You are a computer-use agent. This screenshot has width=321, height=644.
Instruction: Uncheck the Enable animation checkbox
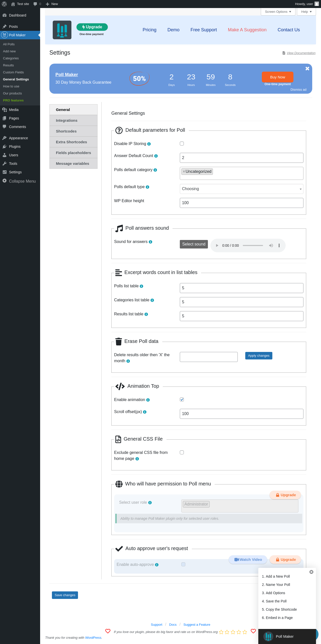[x=182, y=400]
